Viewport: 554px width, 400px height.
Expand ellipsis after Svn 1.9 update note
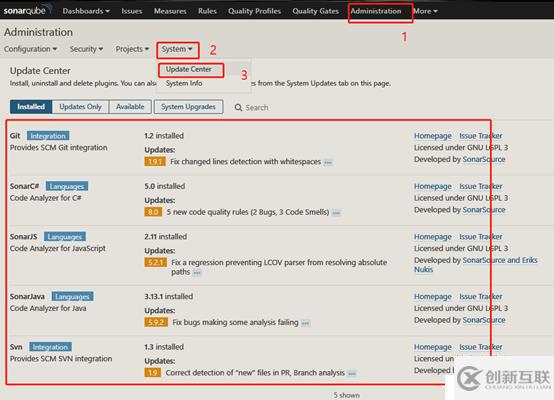tap(352, 373)
